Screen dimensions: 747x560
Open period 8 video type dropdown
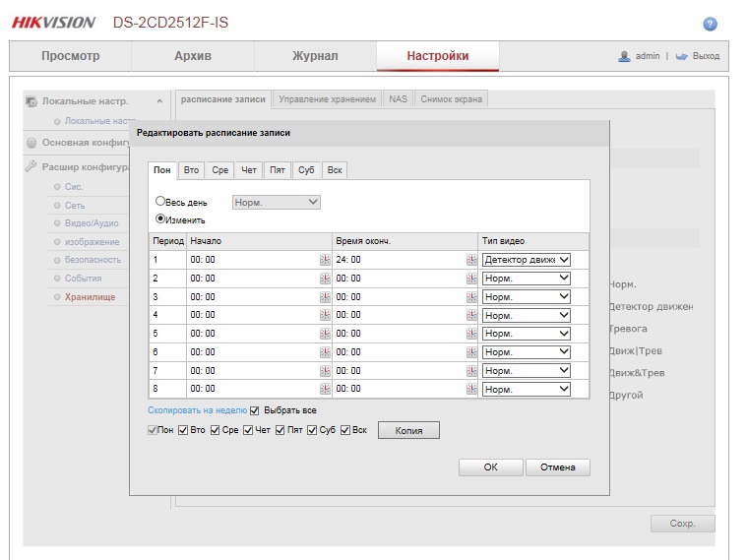click(527, 389)
